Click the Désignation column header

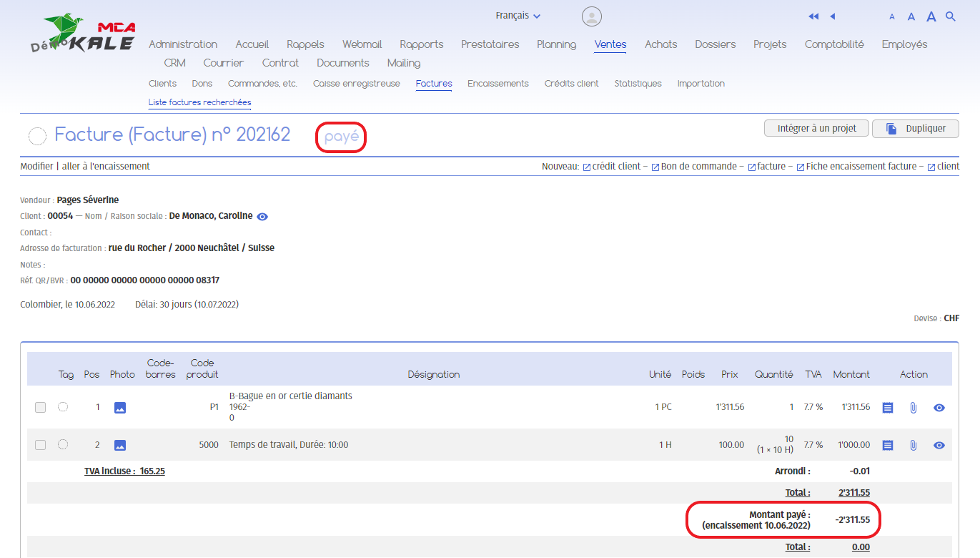[x=433, y=374]
